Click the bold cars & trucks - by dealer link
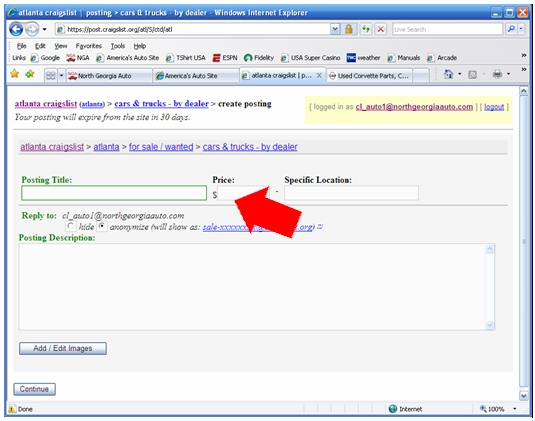 (x=161, y=103)
